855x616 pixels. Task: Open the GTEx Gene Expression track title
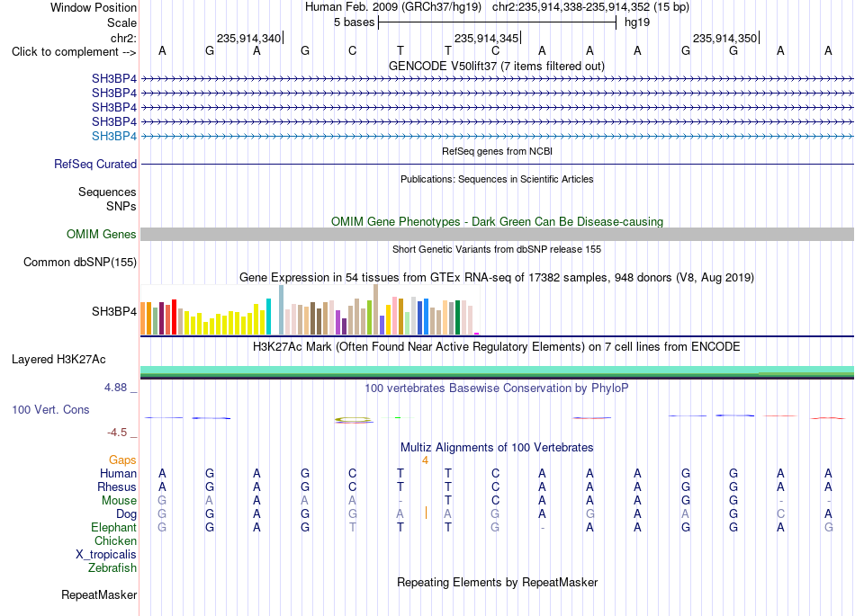[x=497, y=278]
